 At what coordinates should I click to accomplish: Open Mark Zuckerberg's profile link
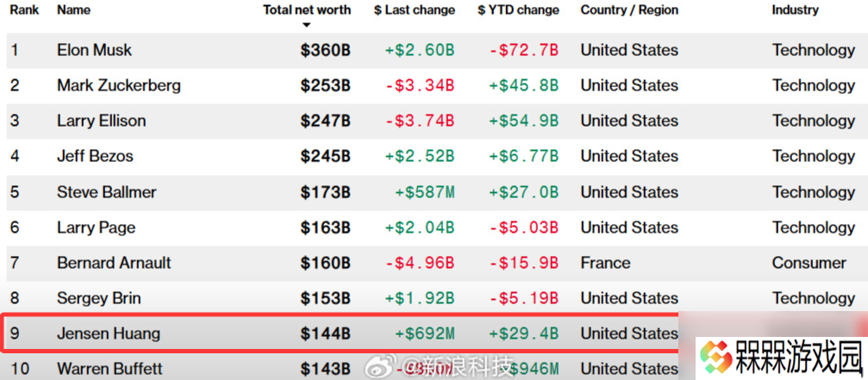pyautogui.click(x=119, y=85)
